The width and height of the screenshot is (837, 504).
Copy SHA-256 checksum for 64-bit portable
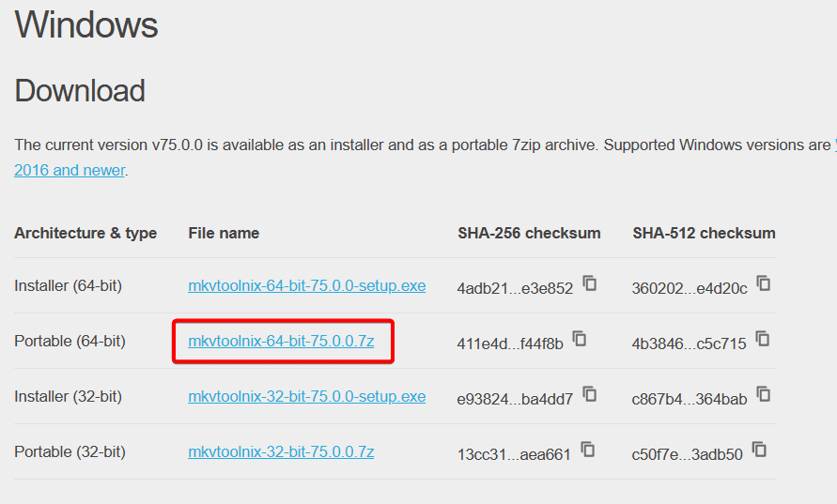580,339
